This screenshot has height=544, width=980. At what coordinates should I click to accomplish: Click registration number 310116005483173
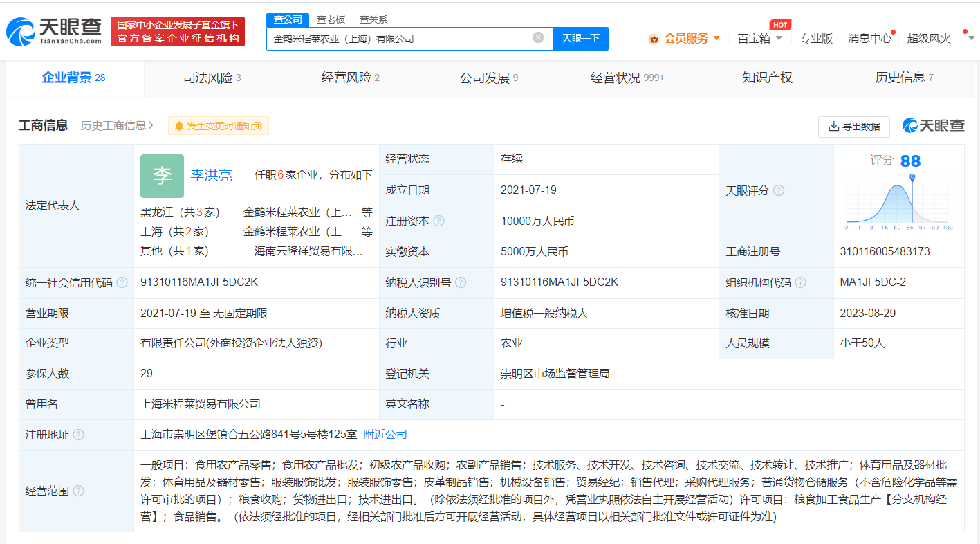tap(885, 252)
